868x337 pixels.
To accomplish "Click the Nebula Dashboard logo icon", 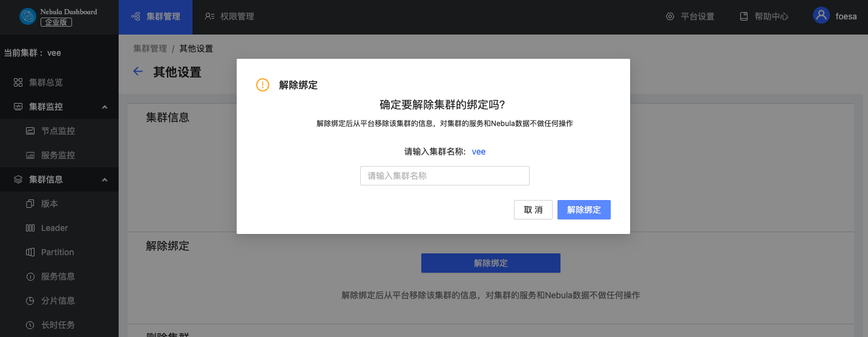I will [28, 17].
